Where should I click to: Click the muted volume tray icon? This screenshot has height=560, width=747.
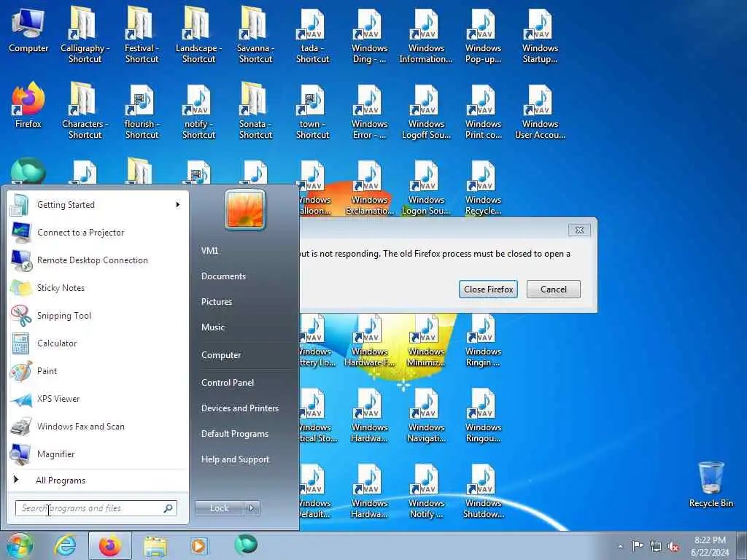point(673,546)
